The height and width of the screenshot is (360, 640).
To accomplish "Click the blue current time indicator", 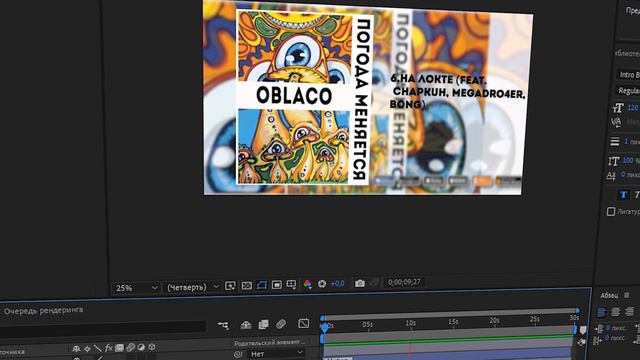I will 324,327.
